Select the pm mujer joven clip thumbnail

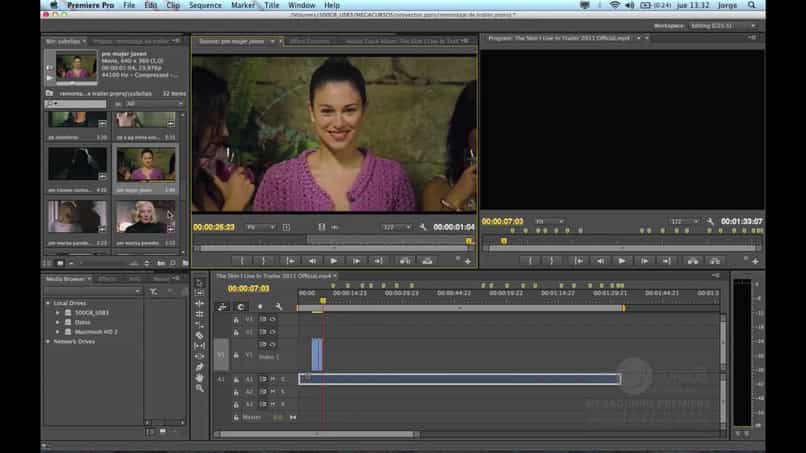[x=145, y=164]
